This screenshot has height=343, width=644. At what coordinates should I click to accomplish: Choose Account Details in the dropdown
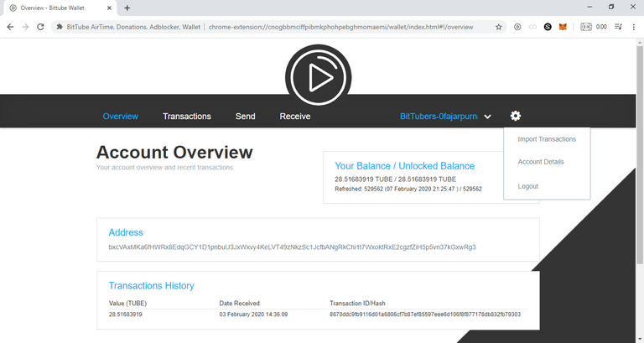(x=541, y=162)
